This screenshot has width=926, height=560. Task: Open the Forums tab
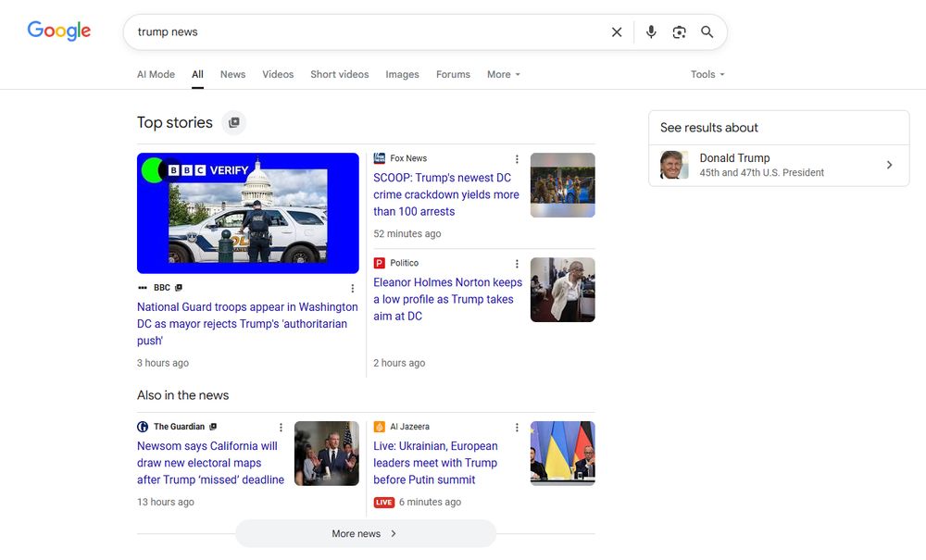pos(453,74)
